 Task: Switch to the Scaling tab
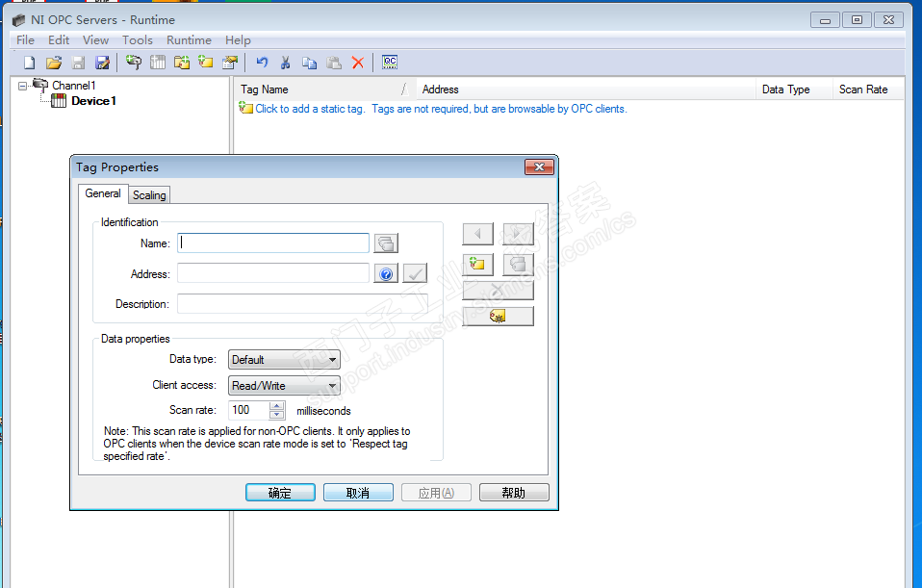149,195
